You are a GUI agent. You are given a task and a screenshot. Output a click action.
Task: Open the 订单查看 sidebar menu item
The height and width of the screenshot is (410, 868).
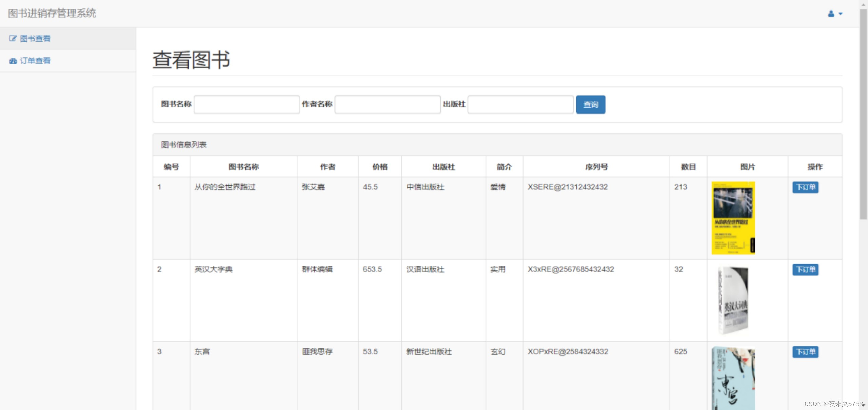click(68, 61)
